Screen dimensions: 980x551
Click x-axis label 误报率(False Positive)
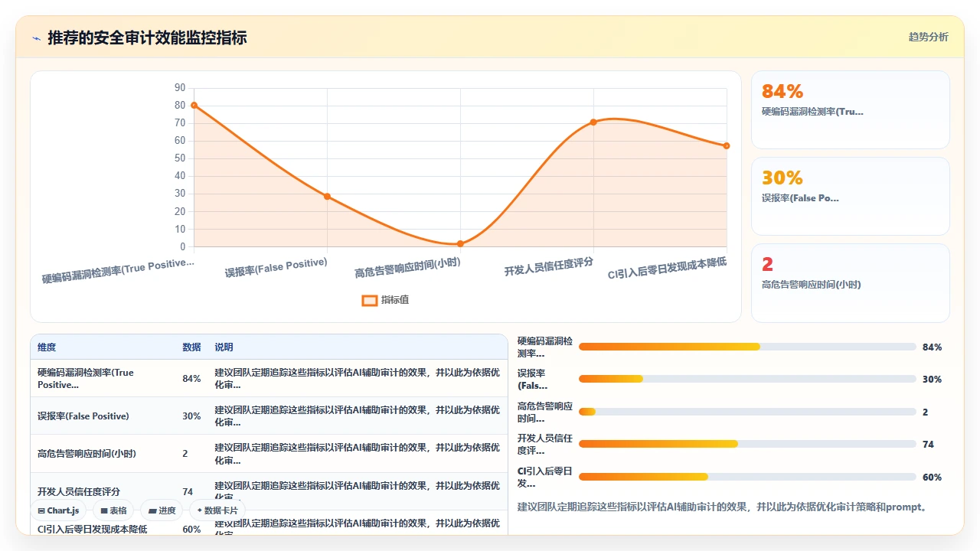(276, 268)
